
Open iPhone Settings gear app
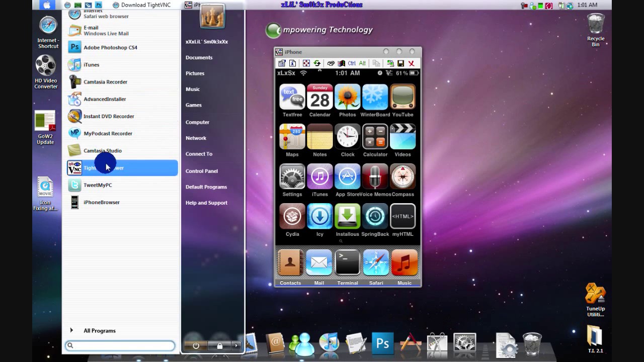[292, 176]
